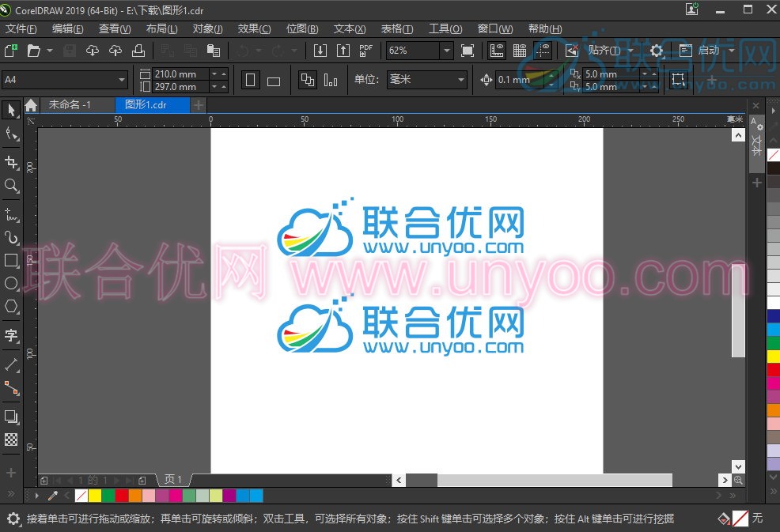Toggle current page layout
The width and height of the screenshot is (780, 532).
[x=331, y=80]
